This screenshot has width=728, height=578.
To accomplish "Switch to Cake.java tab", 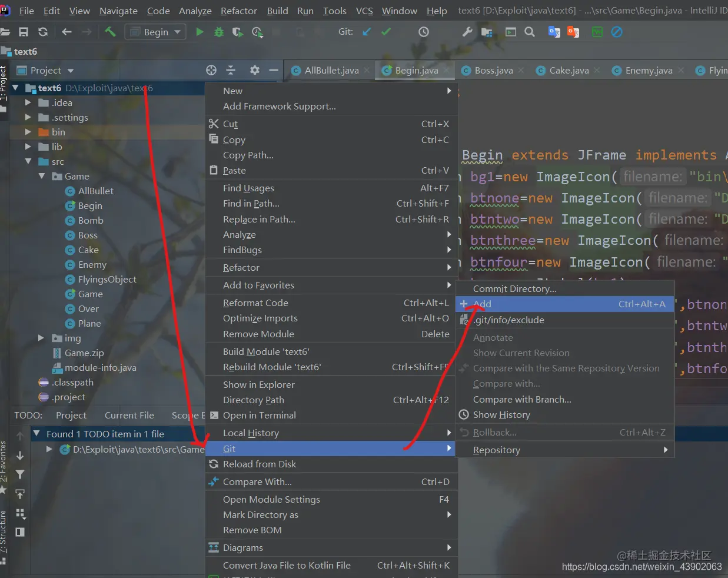I will 569,70.
